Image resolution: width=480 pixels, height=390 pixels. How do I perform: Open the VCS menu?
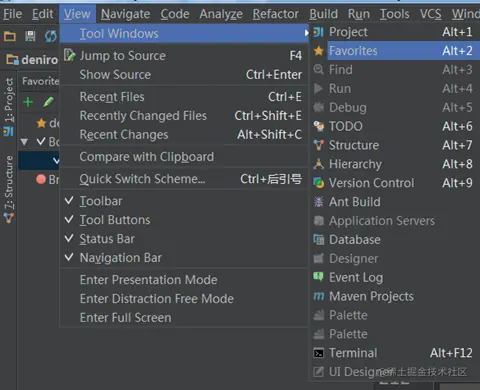pyautogui.click(x=431, y=14)
